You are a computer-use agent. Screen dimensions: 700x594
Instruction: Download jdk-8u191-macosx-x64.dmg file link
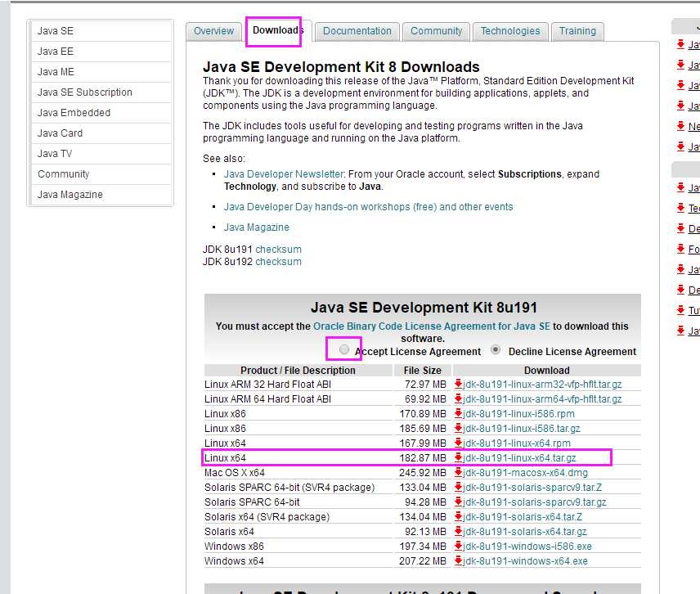coord(526,473)
